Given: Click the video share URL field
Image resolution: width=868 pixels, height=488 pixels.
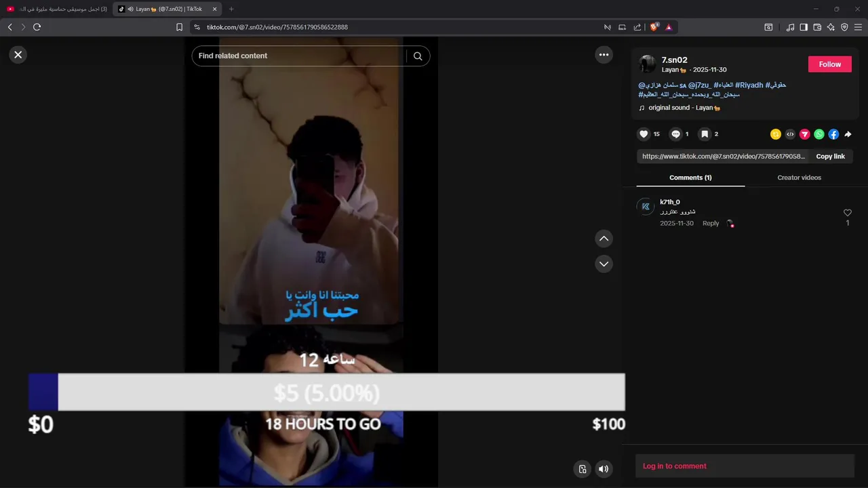Looking at the screenshot, I should click(724, 157).
